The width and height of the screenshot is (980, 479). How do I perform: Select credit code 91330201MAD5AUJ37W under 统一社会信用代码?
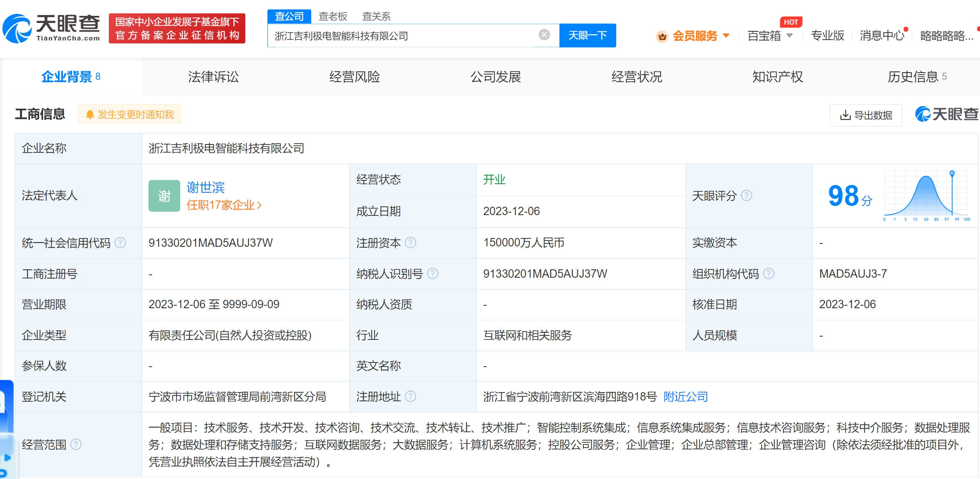click(210, 243)
